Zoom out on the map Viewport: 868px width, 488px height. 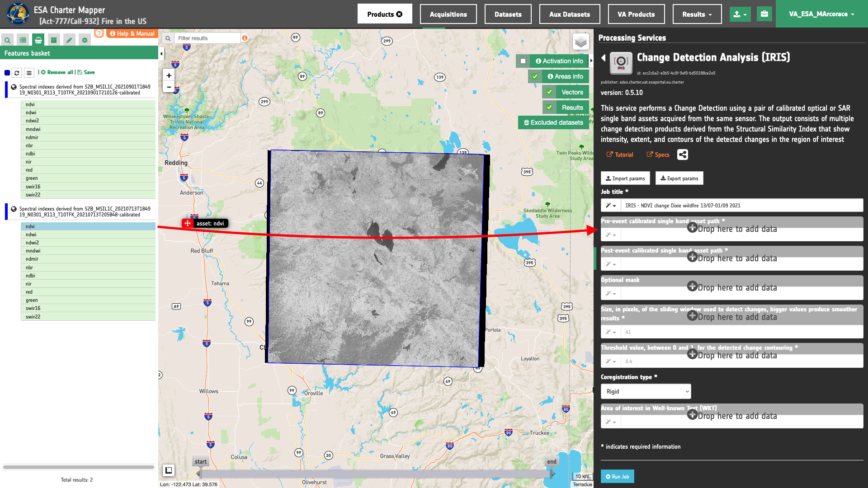[x=169, y=87]
